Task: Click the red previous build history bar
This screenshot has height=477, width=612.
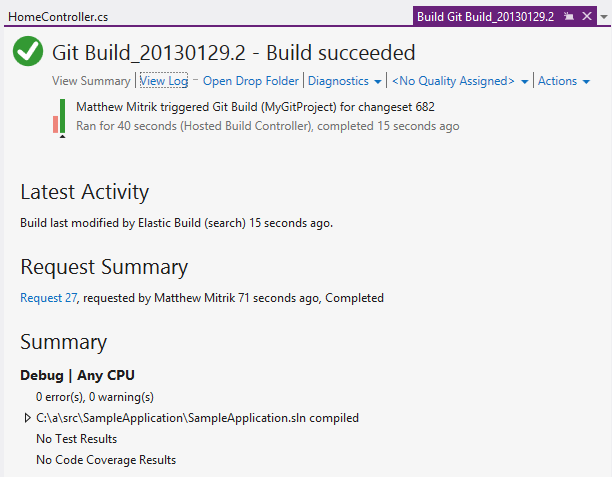Action: click(55, 124)
